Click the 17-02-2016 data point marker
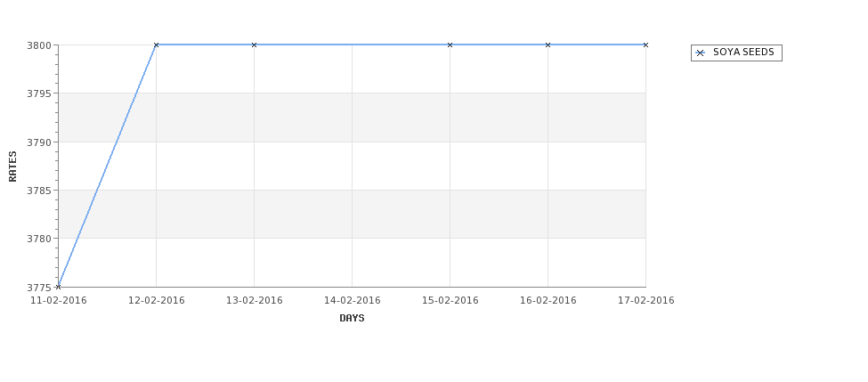Viewport: 868px width, 382px height. coord(645,45)
